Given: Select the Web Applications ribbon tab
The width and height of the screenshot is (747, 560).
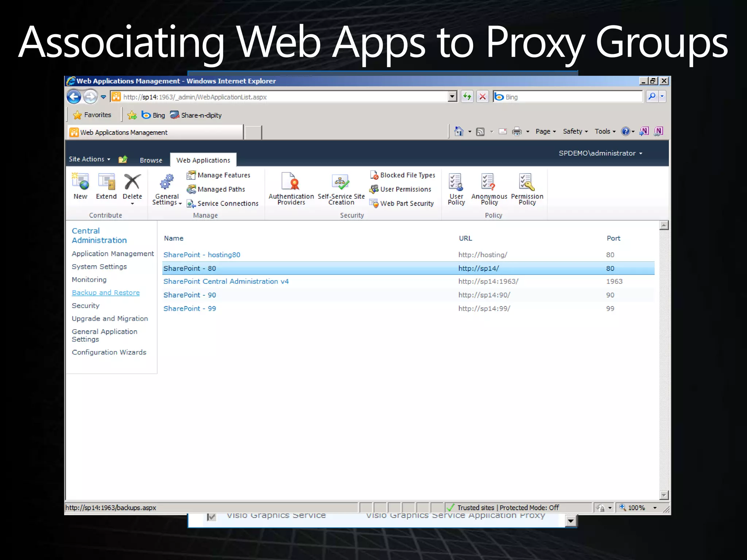Looking at the screenshot, I should (x=203, y=160).
